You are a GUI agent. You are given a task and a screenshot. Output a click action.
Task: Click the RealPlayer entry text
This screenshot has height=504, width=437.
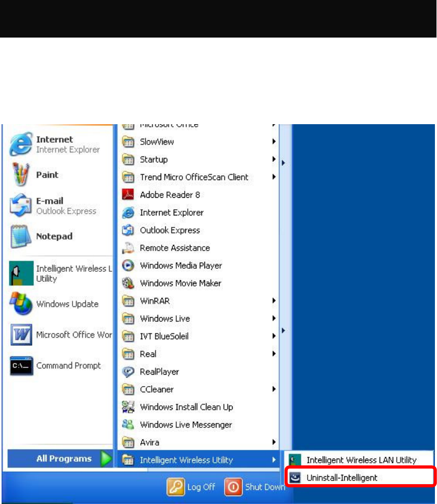(160, 372)
